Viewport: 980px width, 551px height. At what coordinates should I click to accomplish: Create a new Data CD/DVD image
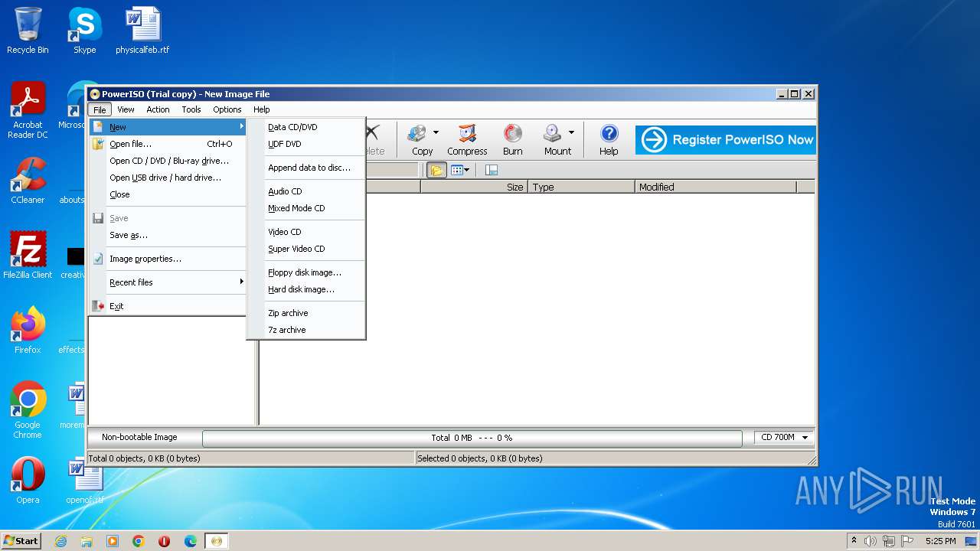pyautogui.click(x=305, y=127)
